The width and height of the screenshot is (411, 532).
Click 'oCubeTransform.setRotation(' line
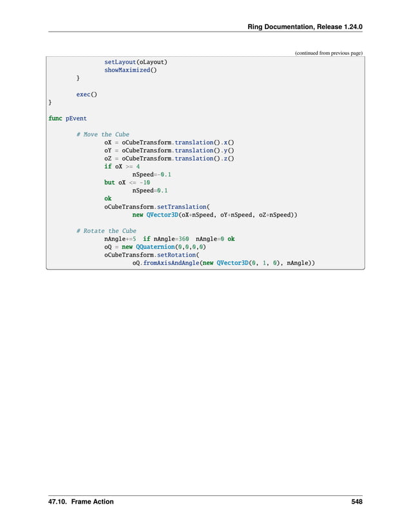(152, 255)
